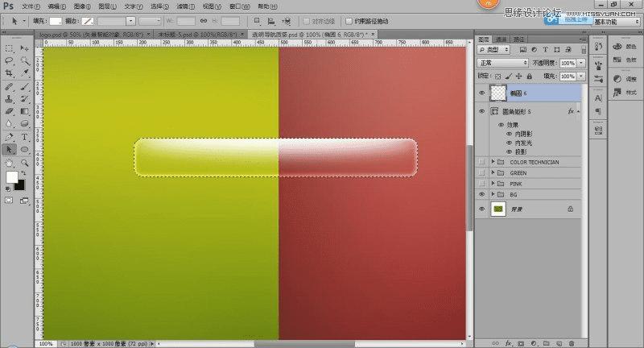Enable the constrain path dragging checkbox
Viewport: 644px width, 348px height.
click(349, 21)
